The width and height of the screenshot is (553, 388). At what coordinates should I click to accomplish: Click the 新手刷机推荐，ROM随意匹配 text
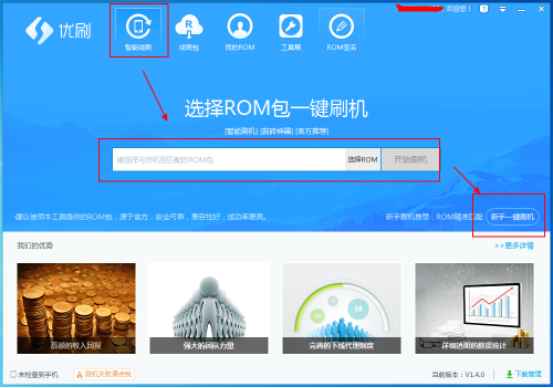(x=434, y=217)
